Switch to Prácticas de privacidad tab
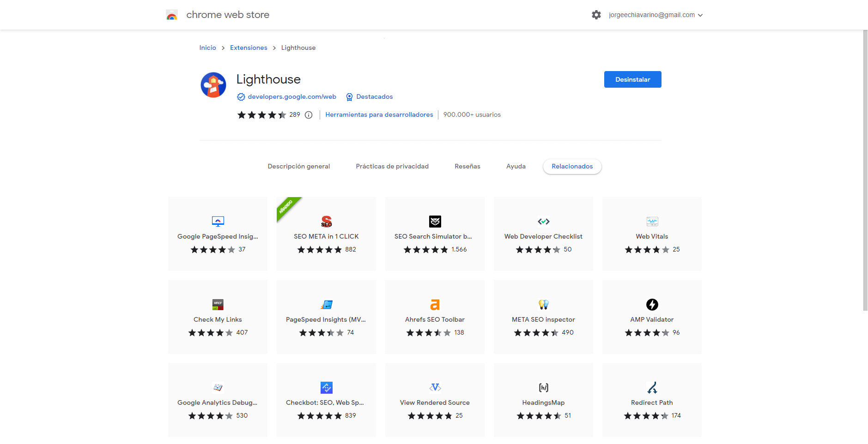 [392, 167]
